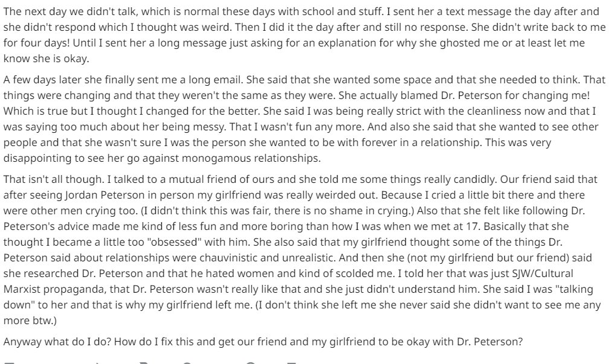Click the phrase 'more btw.)' ending the paragraph

coord(30,321)
